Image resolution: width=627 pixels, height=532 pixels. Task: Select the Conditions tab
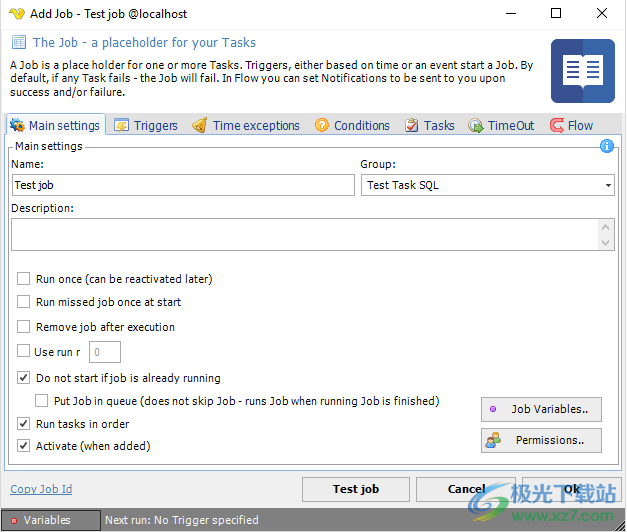(352, 125)
